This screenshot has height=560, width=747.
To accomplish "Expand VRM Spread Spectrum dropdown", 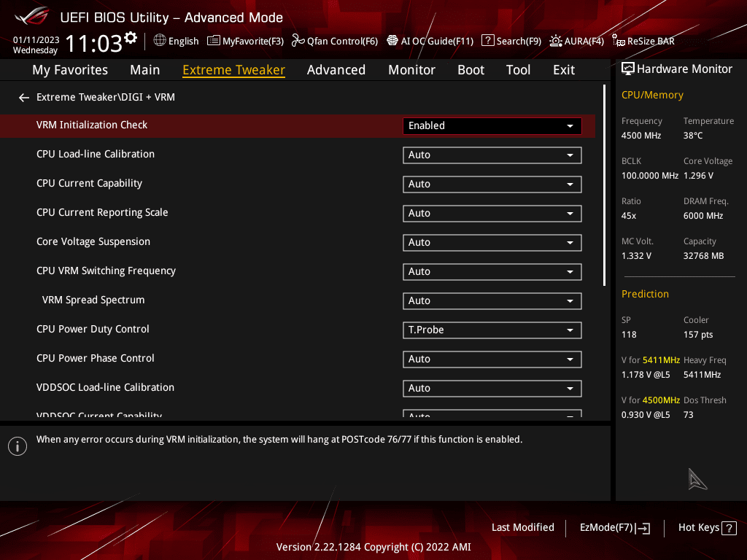I will pyautogui.click(x=492, y=301).
